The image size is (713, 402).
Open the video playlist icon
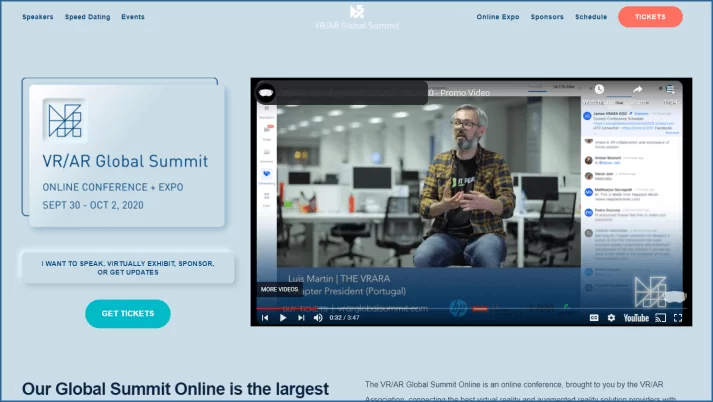point(670,89)
